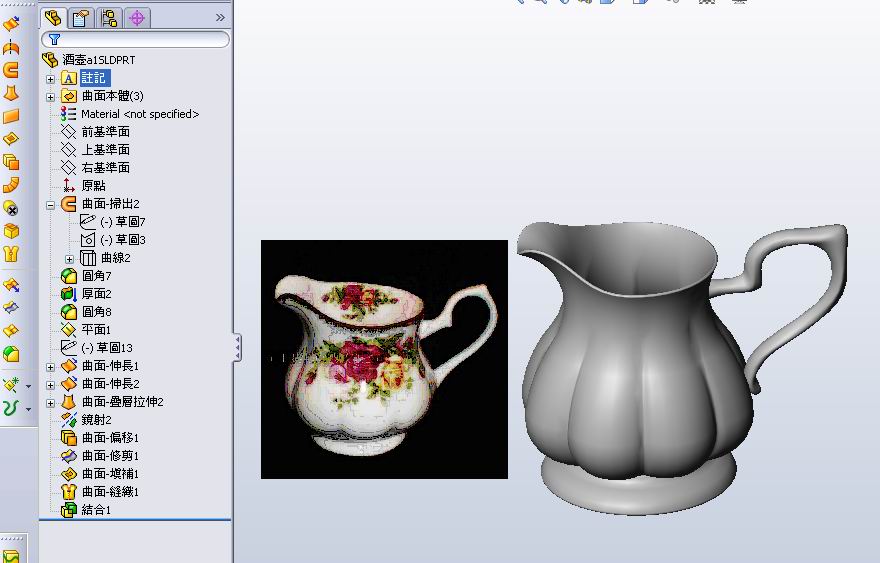Screen dimensions: 880x563
Task: Select the 曲面-疊層拉伸2 feature
Action: point(122,402)
